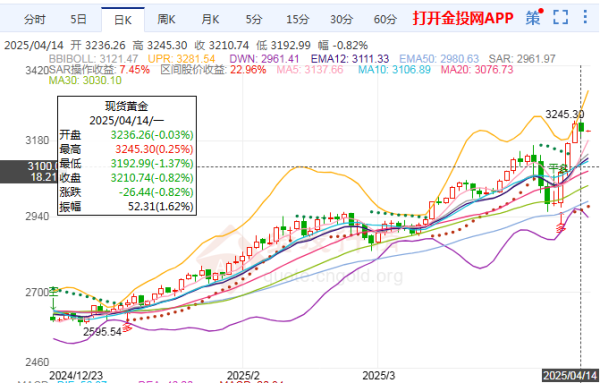Viewport: 600px width, 383px height.
Task: Open the 打开金投网APP link
Action: pos(463,18)
